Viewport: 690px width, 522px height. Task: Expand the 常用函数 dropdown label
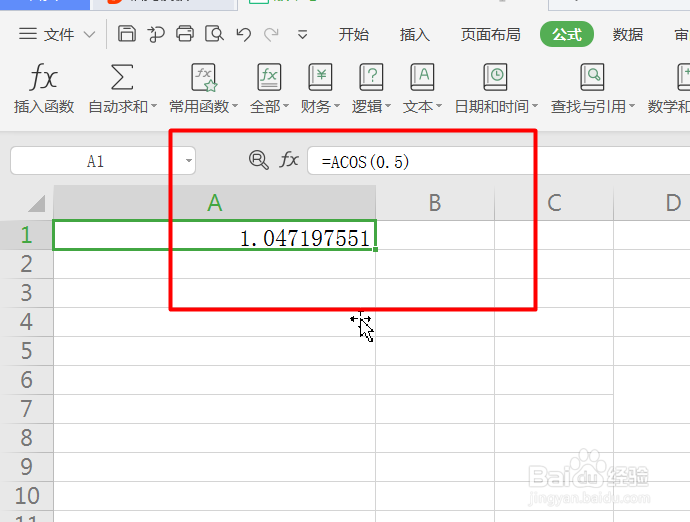pos(203,107)
